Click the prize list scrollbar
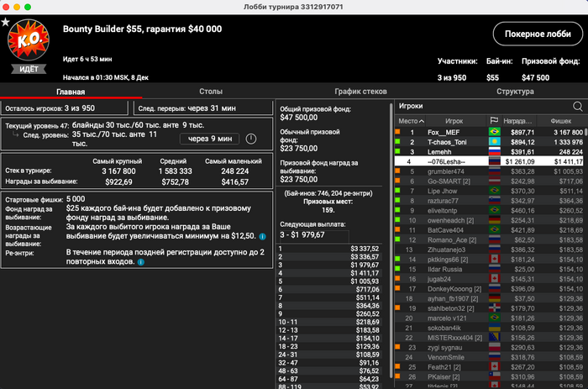588x389 pixels. pyautogui.click(x=391, y=240)
